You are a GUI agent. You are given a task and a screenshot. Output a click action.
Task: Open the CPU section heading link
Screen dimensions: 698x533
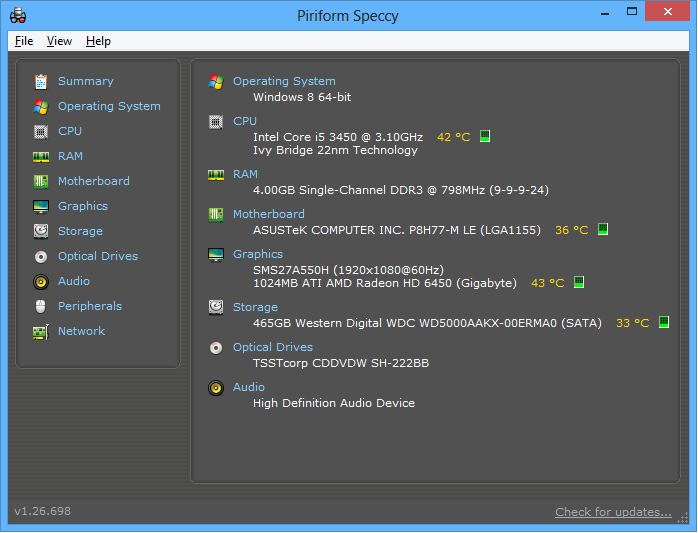(245, 121)
